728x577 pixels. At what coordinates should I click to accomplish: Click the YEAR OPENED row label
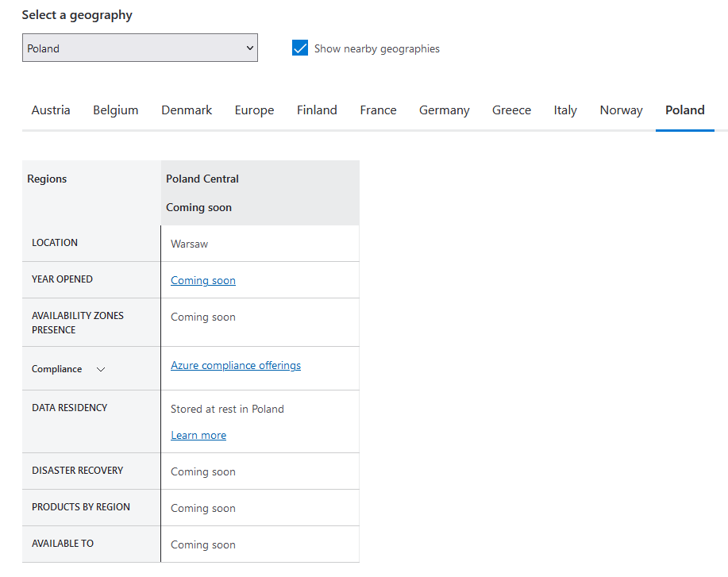pyautogui.click(x=62, y=279)
